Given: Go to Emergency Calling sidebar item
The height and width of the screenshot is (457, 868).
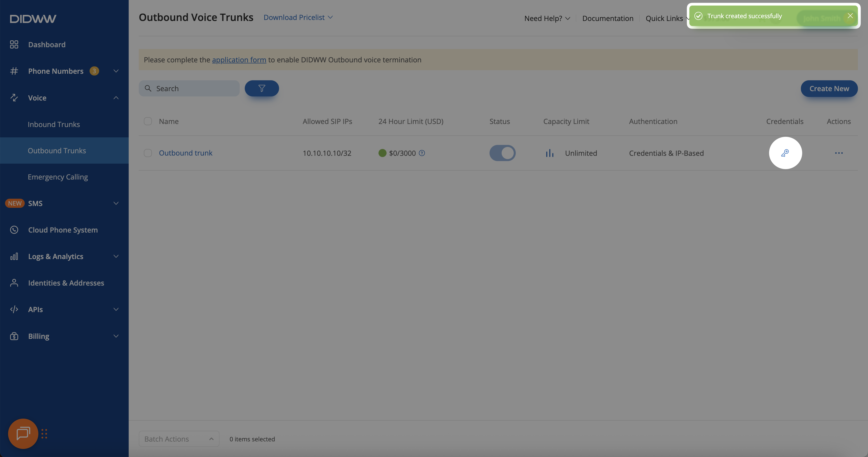Looking at the screenshot, I should pyautogui.click(x=58, y=177).
